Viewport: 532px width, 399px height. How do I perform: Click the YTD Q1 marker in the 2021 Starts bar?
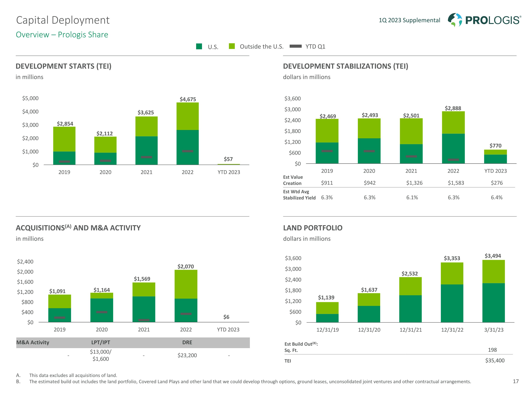click(x=146, y=157)
